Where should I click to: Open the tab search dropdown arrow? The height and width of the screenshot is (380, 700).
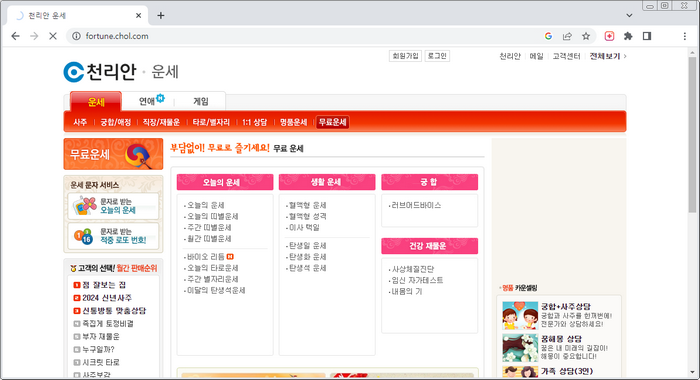point(629,15)
